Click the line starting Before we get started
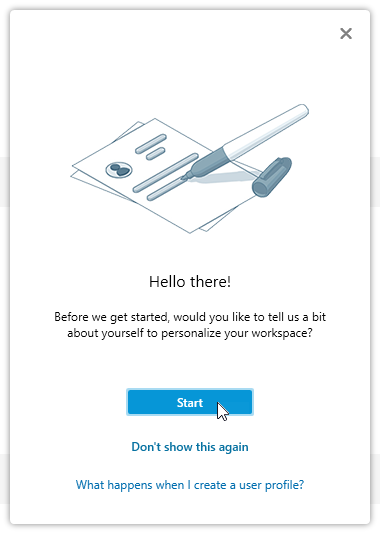Screen dimensions: 380x534 coord(190,317)
